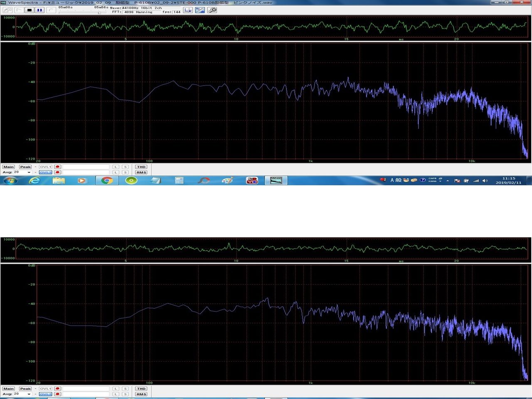The width and height of the screenshot is (532, 399).
Task: Click the red capture dot beside the upper OVL1
Action: coord(57,167)
